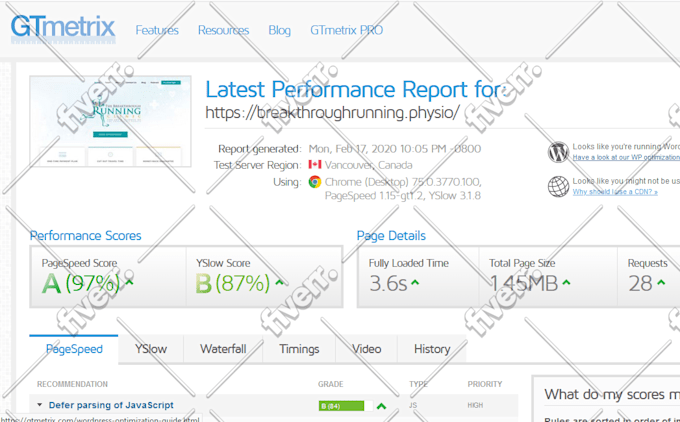Click the 'What do my scores mean' heading

click(612, 394)
